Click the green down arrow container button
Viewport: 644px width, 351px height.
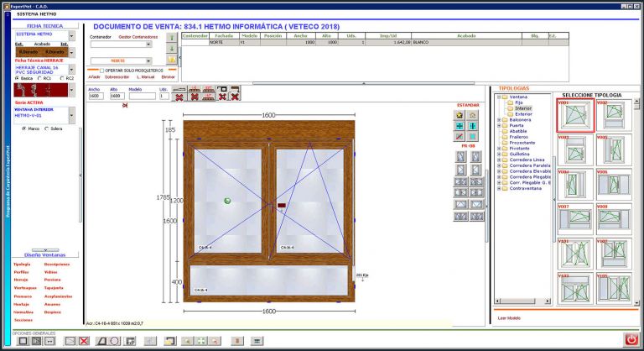tap(172, 49)
